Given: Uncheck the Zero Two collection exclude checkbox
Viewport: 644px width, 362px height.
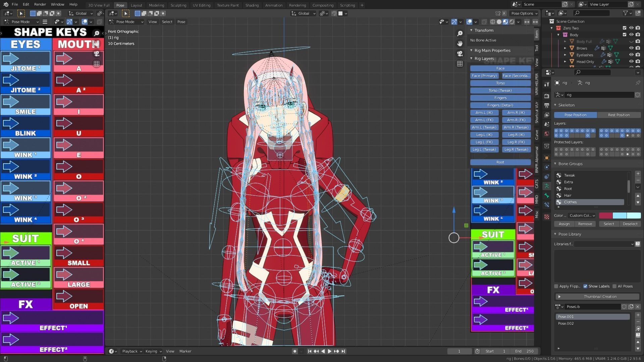Looking at the screenshot, I should tap(624, 28).
